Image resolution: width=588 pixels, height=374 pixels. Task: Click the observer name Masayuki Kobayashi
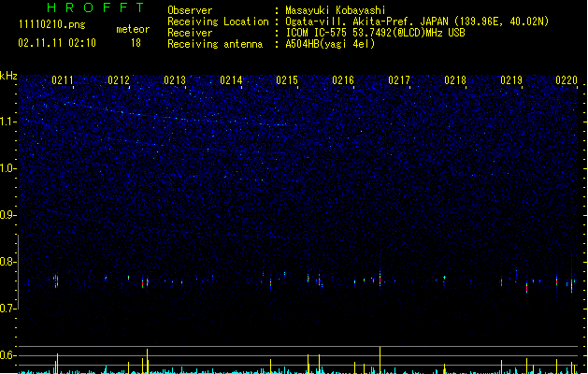coord(336,10)
